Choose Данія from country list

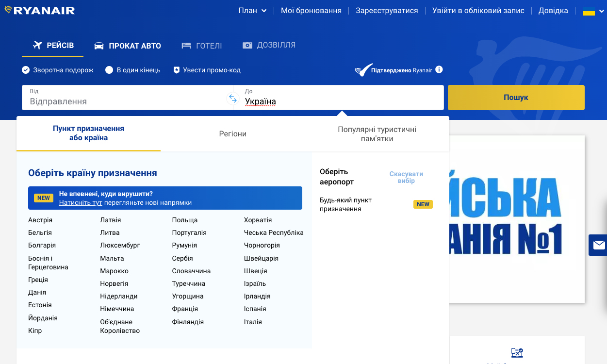point(37,292)
